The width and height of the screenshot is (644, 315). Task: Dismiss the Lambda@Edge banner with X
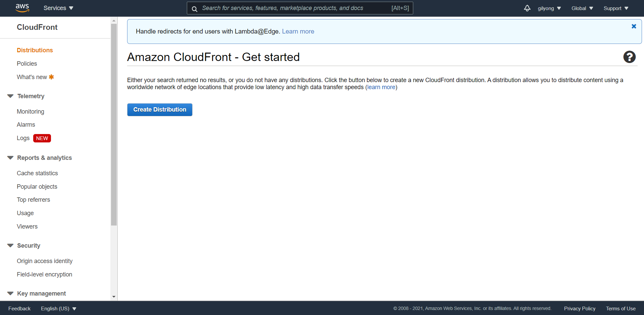click(x=634, y=26)
